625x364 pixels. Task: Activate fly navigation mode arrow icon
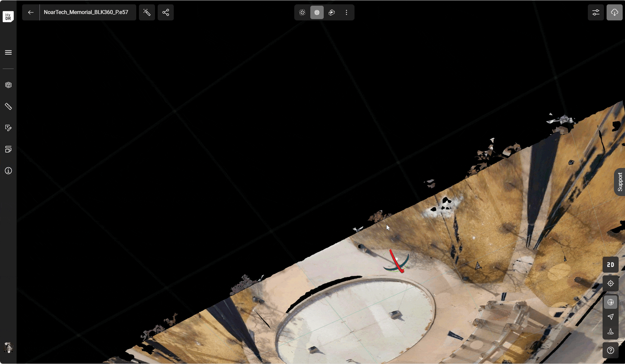pos(610,317)
